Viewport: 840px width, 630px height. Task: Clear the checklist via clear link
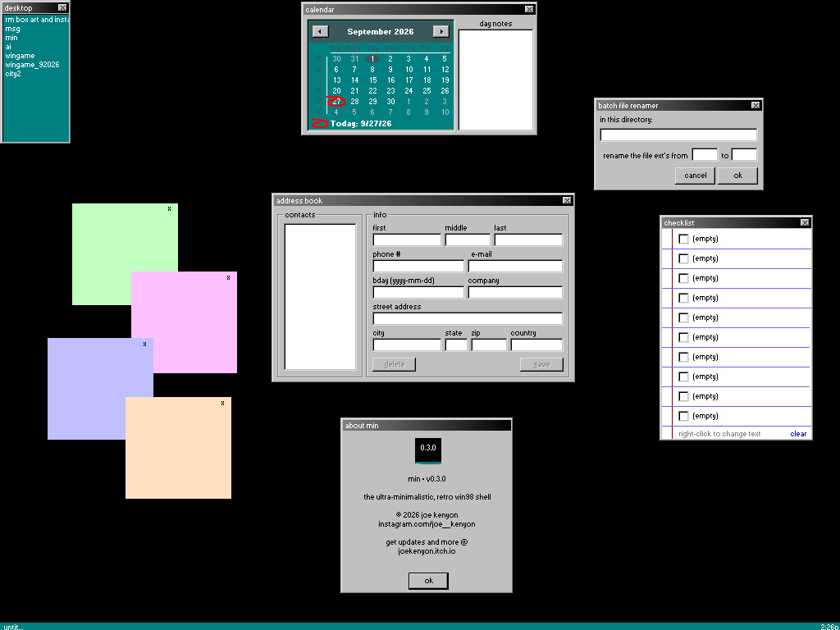[798, 434]
